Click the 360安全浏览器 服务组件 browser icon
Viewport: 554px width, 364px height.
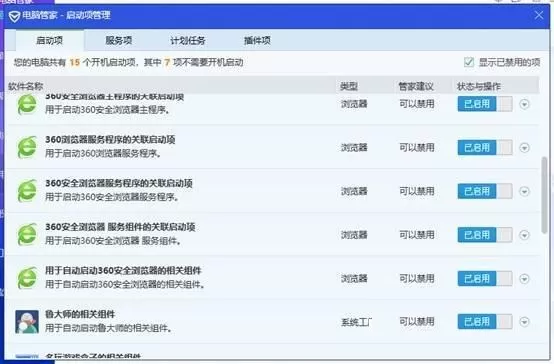coord(27,234)
